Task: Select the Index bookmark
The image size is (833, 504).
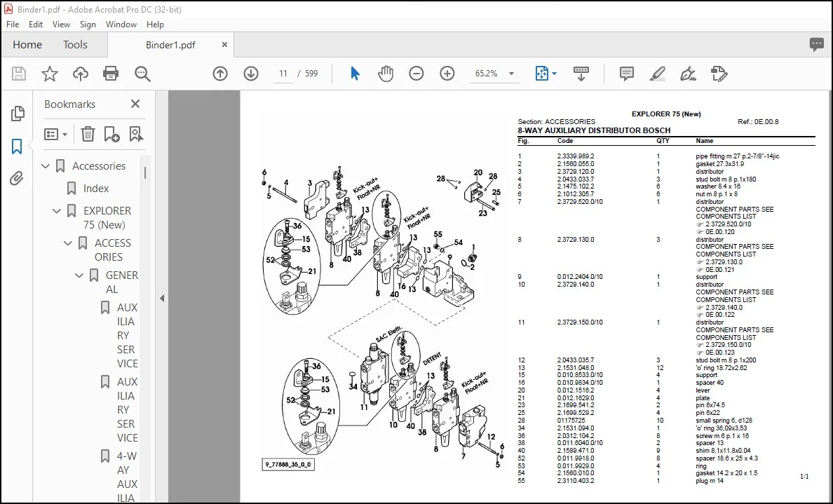Action: pyautogui.click(x=95, y=189)
